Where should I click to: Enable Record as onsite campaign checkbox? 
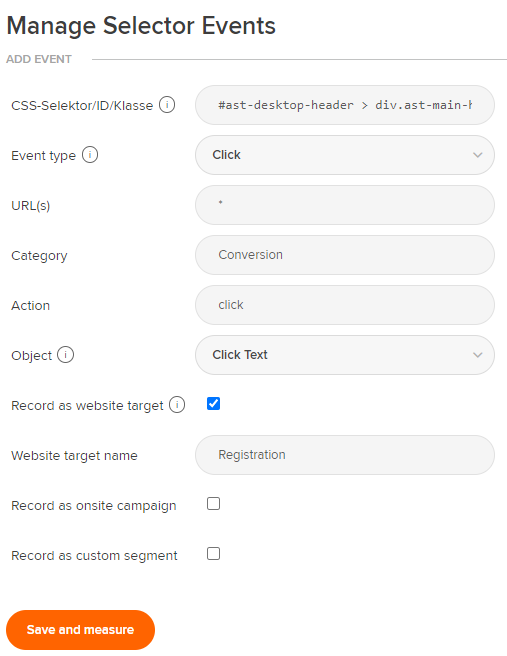pyautogui.click(x=213, y=504)
